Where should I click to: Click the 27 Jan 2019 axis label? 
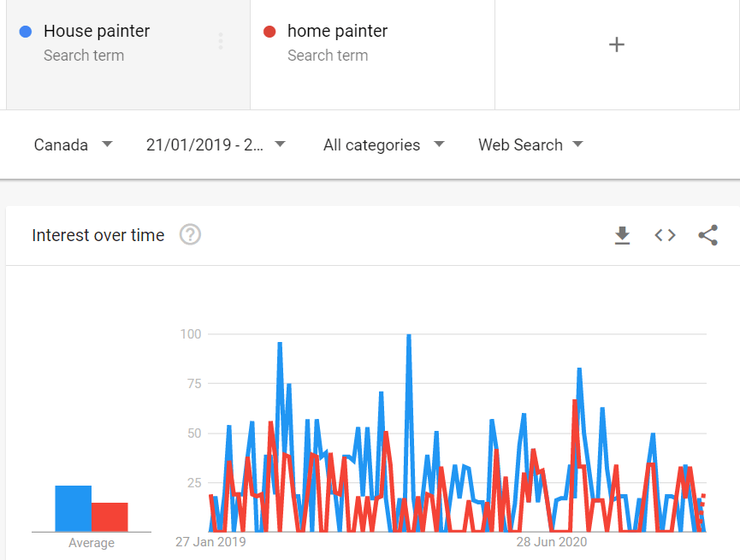click(210, 542)
